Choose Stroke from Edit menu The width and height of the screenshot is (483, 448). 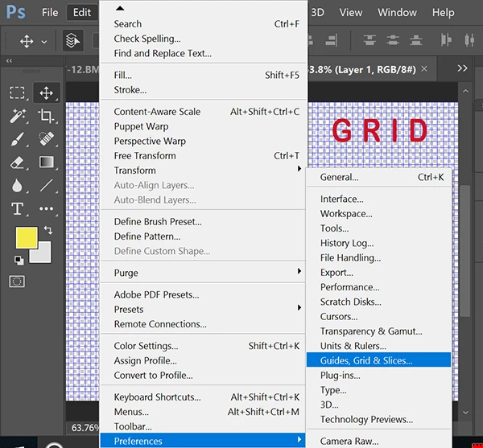204,90
